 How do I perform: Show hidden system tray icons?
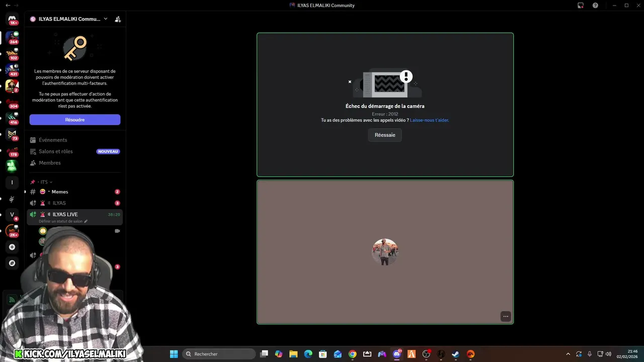(x=568, y=354)
